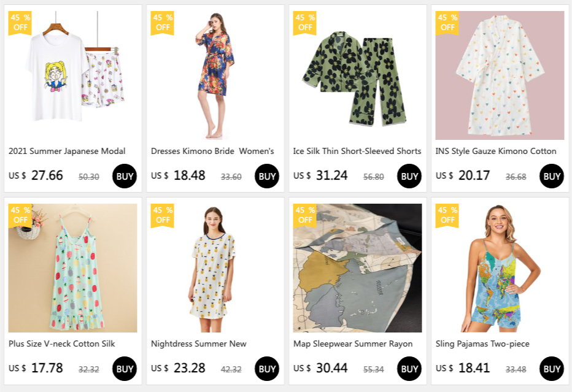The height and width of the screenshot is (392, 572).
Task: Click BUY on Map Sleepwear Summer Rayon
Action: (409, 369)
